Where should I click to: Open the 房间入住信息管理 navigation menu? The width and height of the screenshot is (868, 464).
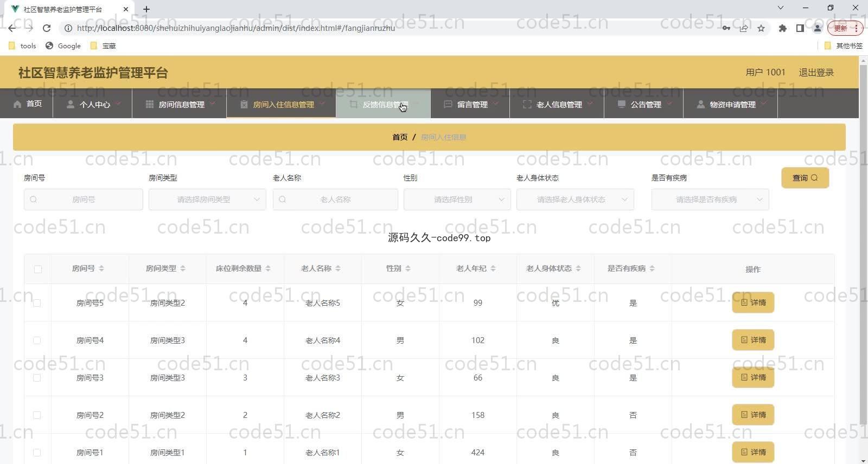pyautogui.click(x=282, y=104)
